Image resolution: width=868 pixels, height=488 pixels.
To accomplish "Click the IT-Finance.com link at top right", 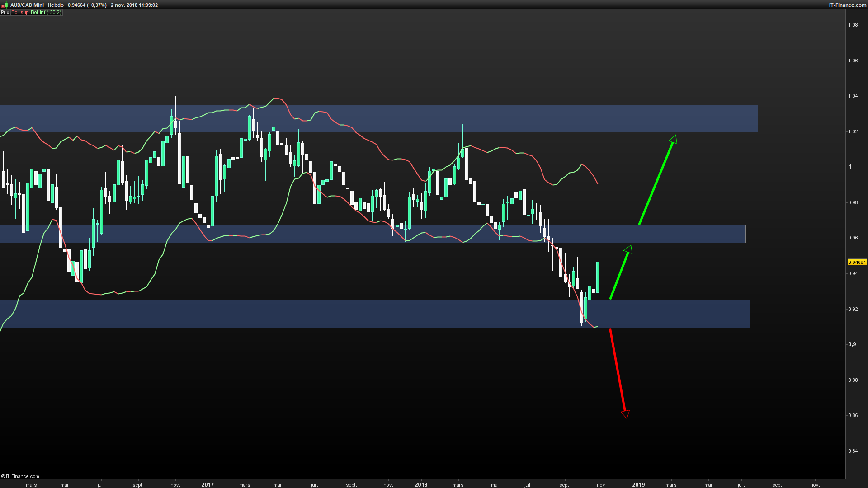I will pos(847,5).
